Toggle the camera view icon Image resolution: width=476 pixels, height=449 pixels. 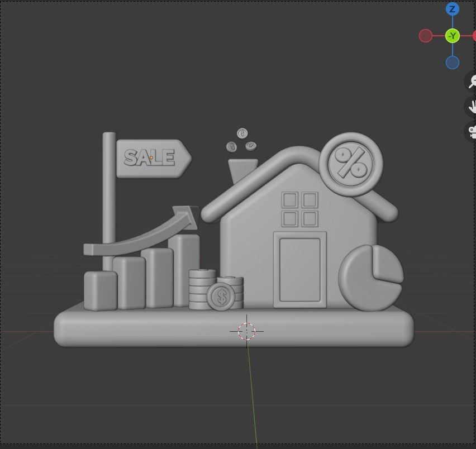[x=471, y=131]
